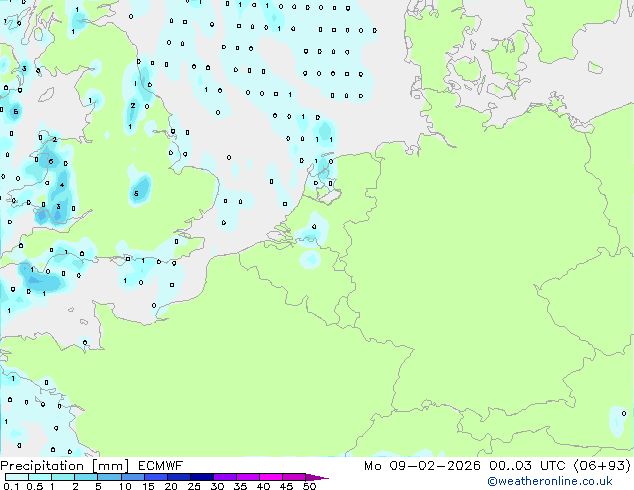Screen dimensions: 634x490
Task: Pick the 45–50 mm legend swatch
Action: 294,477
